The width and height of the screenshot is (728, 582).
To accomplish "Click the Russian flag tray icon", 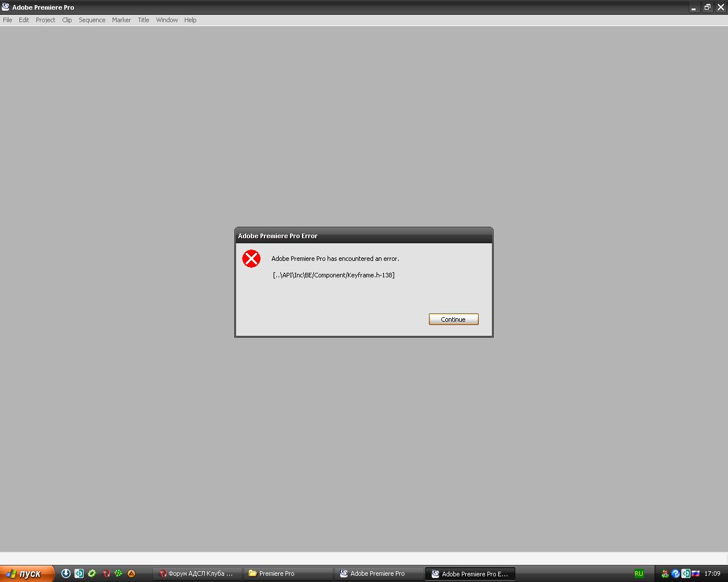I will tap(696, 573).
